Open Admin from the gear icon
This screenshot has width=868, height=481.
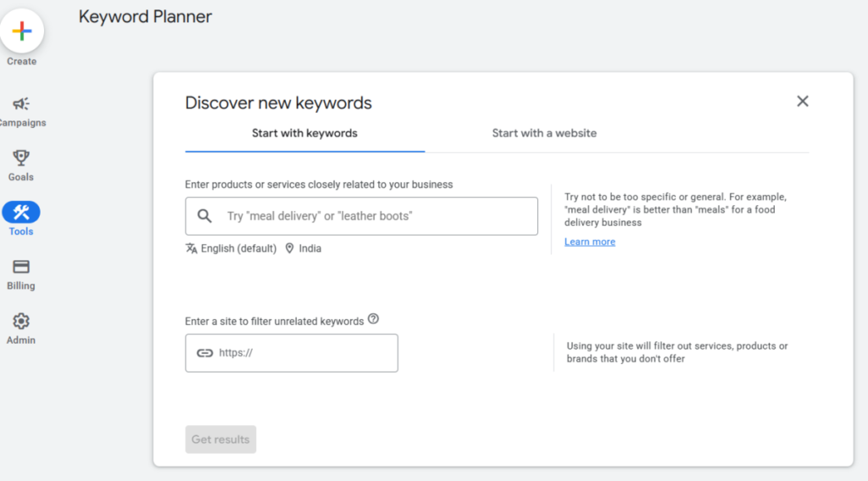pos(21,321)
